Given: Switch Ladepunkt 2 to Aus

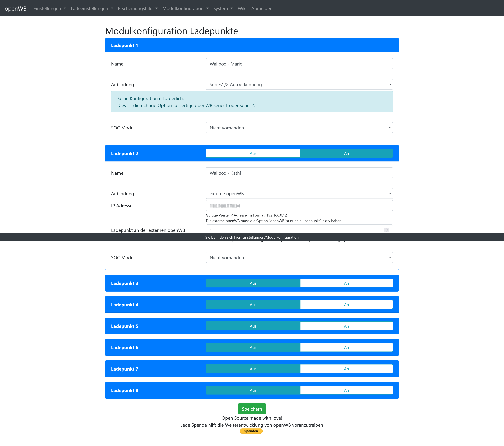Looking at the screenshot, I should point(253,153).
